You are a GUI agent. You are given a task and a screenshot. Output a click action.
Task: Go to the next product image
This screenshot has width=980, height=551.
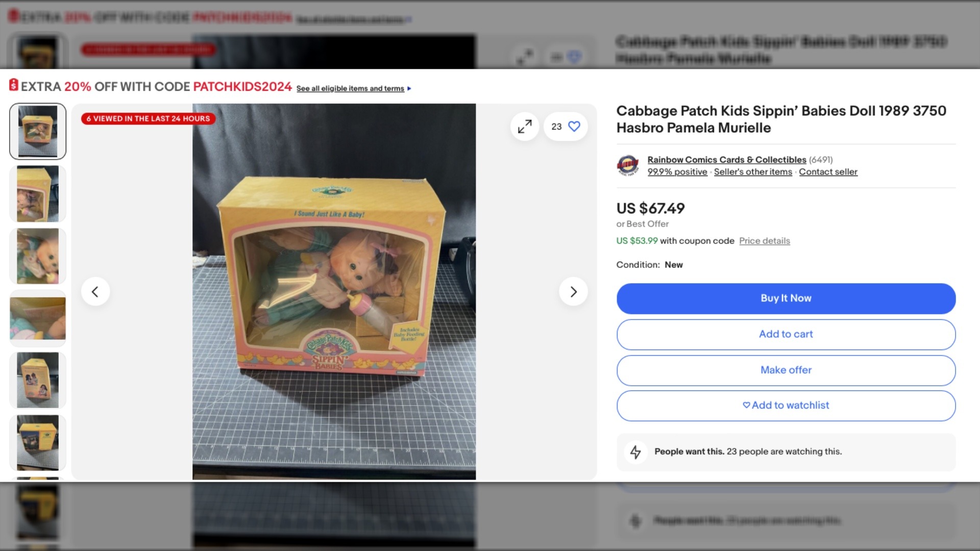[573, 292]
